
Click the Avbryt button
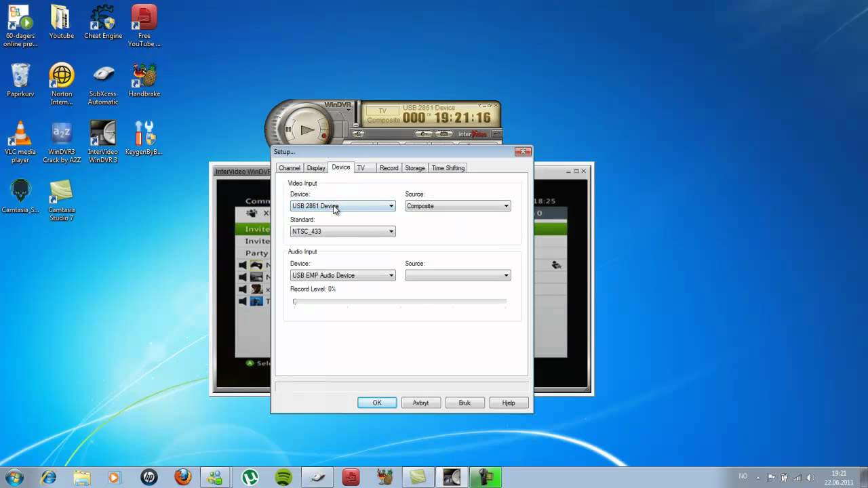coord(420,403)
